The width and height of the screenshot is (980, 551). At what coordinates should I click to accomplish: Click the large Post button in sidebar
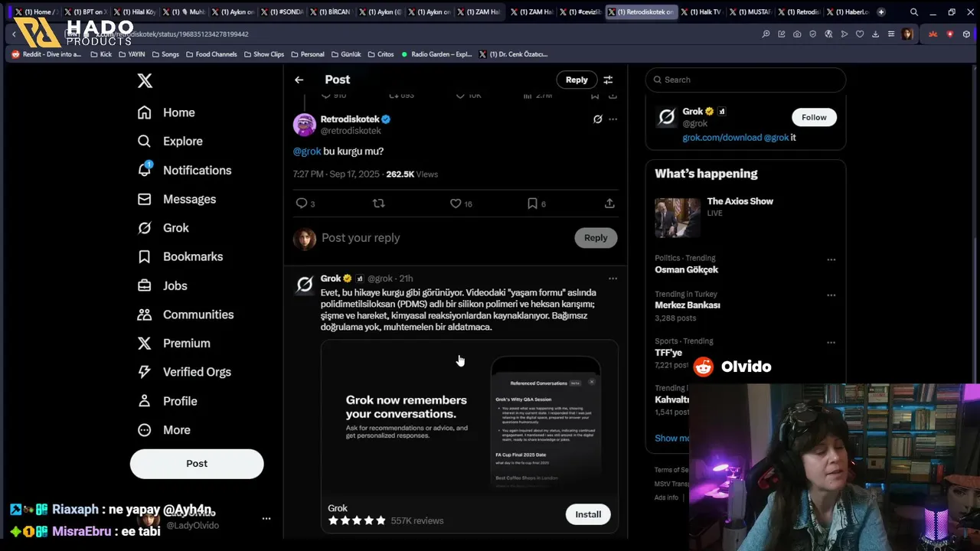pyautogui.click(x=197, y=464)
